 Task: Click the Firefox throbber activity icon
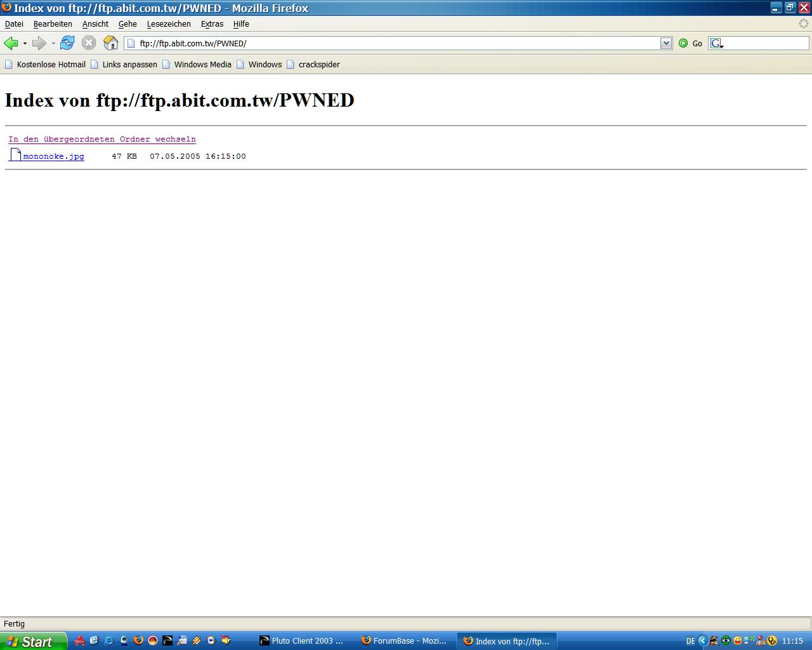803,23
